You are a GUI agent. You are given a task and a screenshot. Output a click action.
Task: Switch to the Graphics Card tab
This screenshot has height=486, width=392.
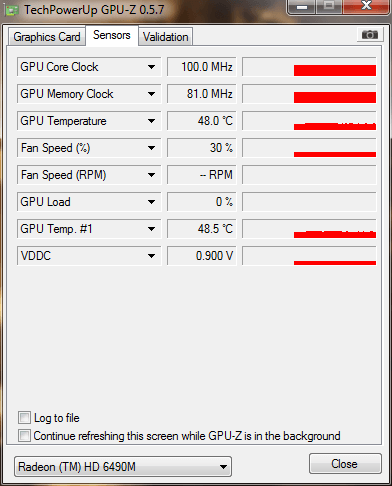(x=47, y=37)
